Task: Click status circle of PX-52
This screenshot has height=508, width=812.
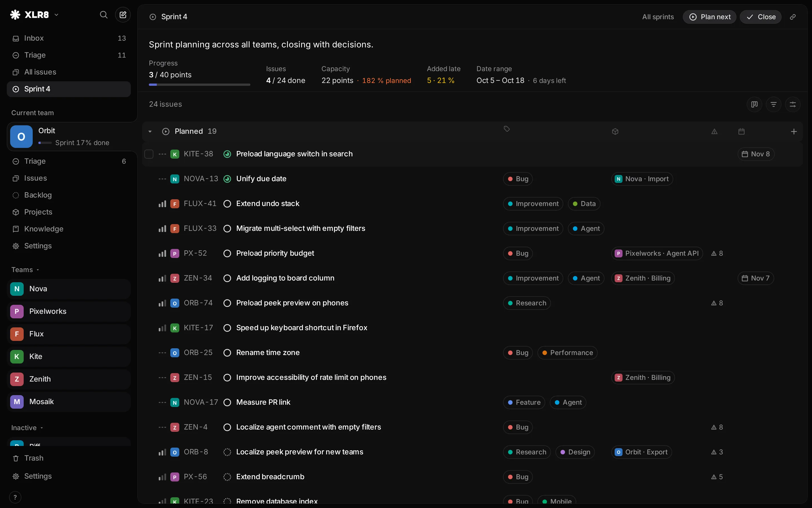Action: pos(227,253)
